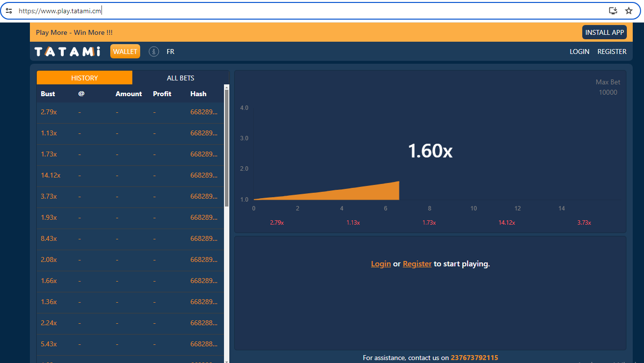Click the Register link in the play panel
The width and height of the screenshot is (644, 363).
417,264
